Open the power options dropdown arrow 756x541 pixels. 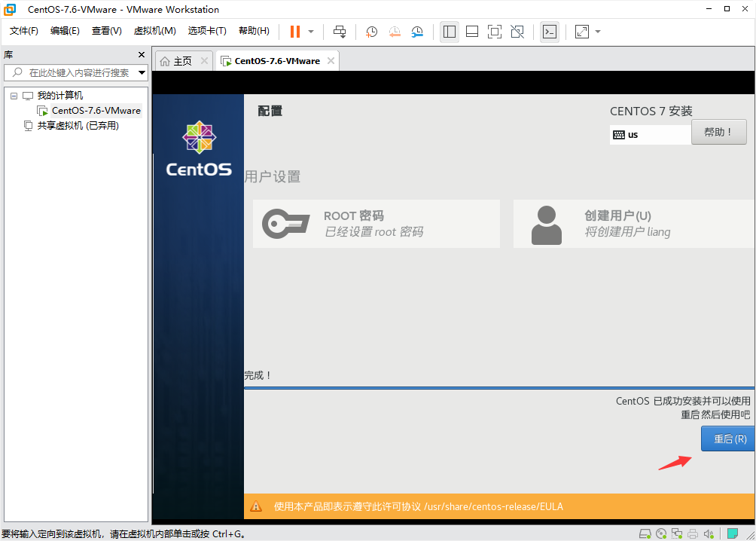(311, 32)
